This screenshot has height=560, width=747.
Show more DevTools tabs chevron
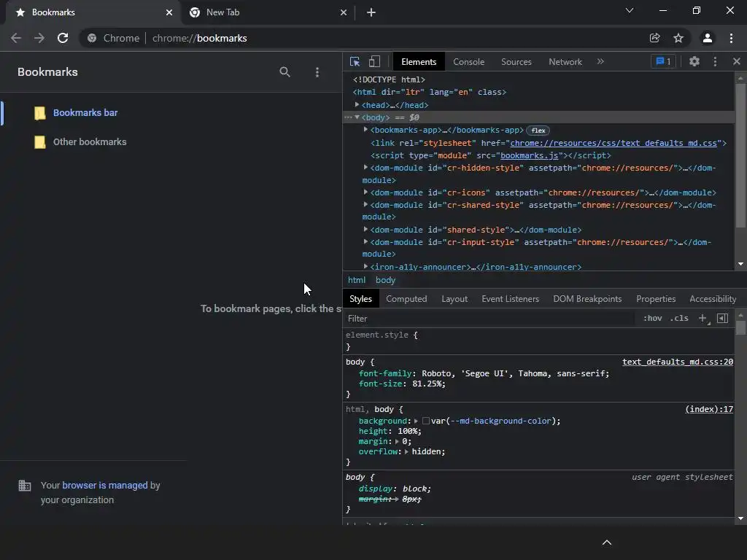tap(600, 62)
